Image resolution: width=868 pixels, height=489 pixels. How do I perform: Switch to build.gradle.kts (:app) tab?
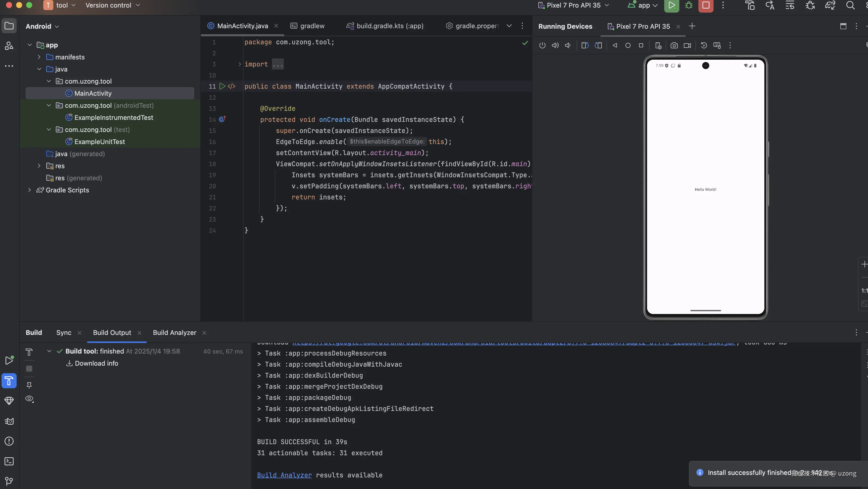[389, 26]
